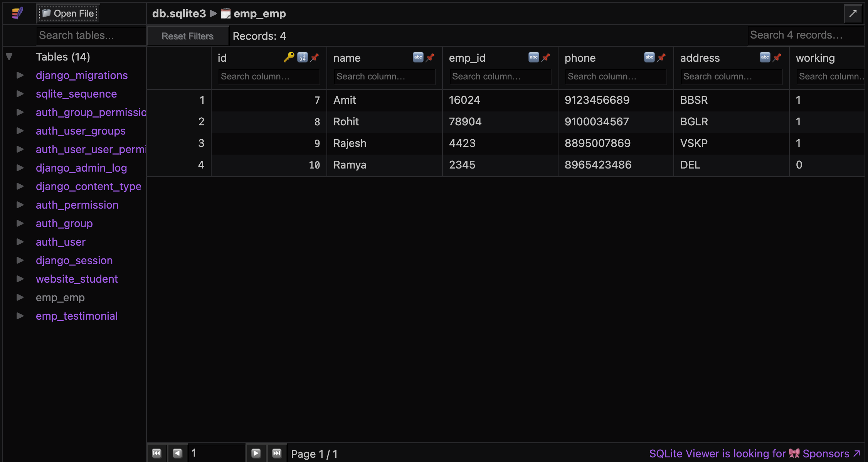This screenshot has height=462, width=868.
Task: Expand the django_migrations table entry
Action: pos(20,75)
